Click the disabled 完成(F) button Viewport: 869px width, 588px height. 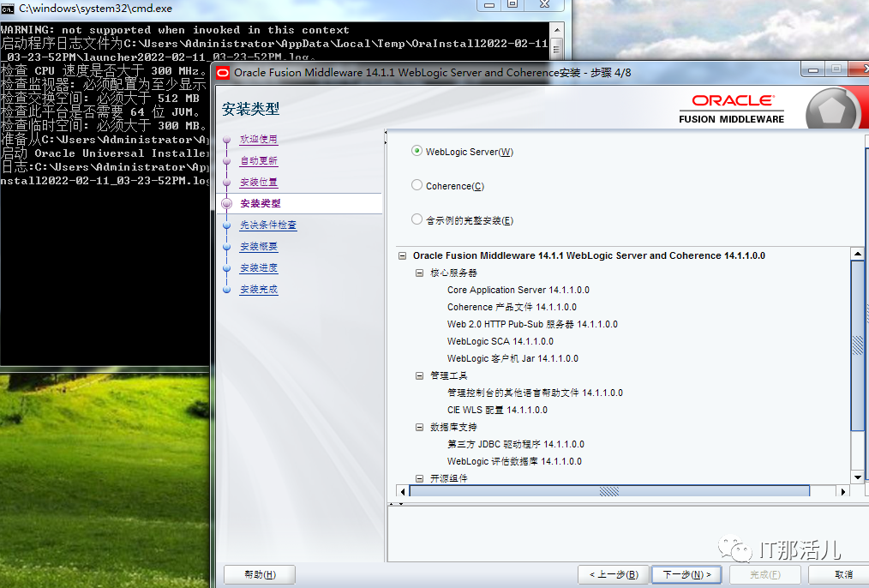click(764, 574)
